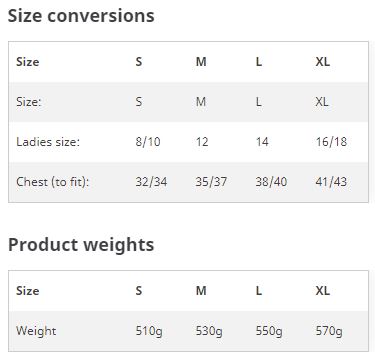
Task: Click the Chest (to fit) row label
Action: [53, 182]
